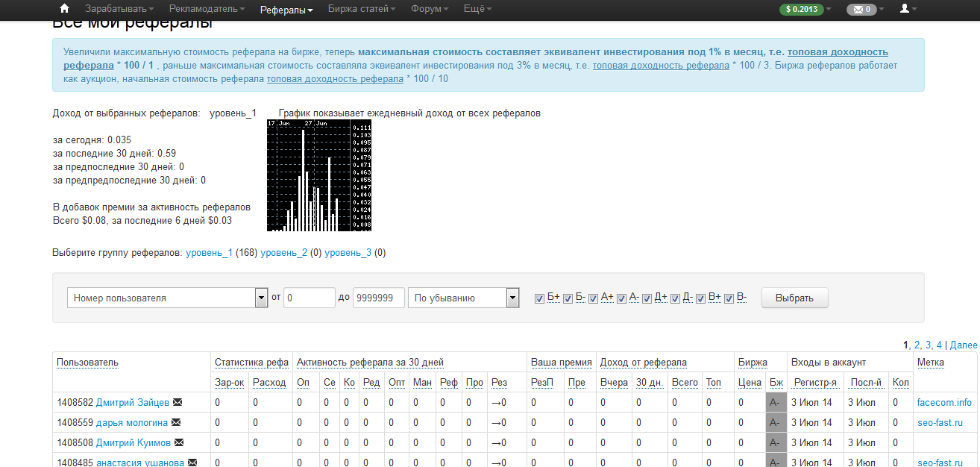Click the Далее next page link
The height and width of the screenshot is (467, 980).
pyautogui.click(x=964, y=345)
